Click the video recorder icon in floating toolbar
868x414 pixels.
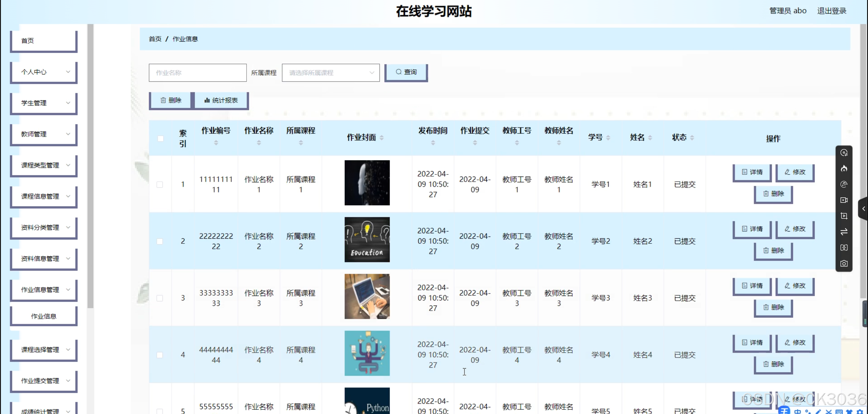tap(844, 200)
